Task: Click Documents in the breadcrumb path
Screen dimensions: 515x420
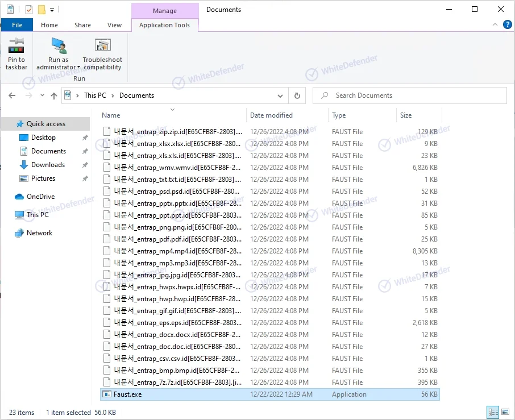Action: click(x=136, y=95)
